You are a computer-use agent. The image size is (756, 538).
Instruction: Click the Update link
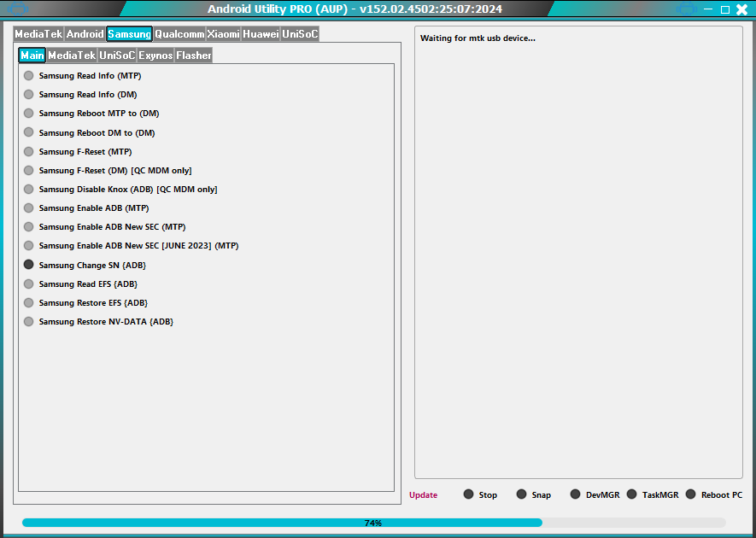tap(423, 494)
